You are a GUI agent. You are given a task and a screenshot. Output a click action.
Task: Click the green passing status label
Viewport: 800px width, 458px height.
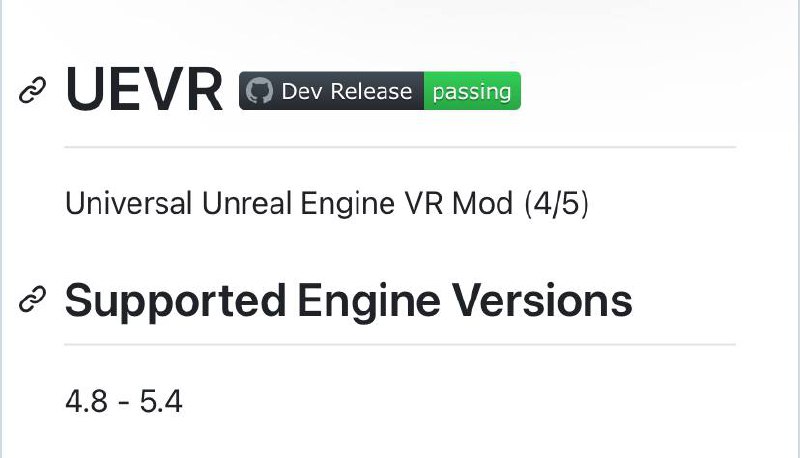pos(472,91)
